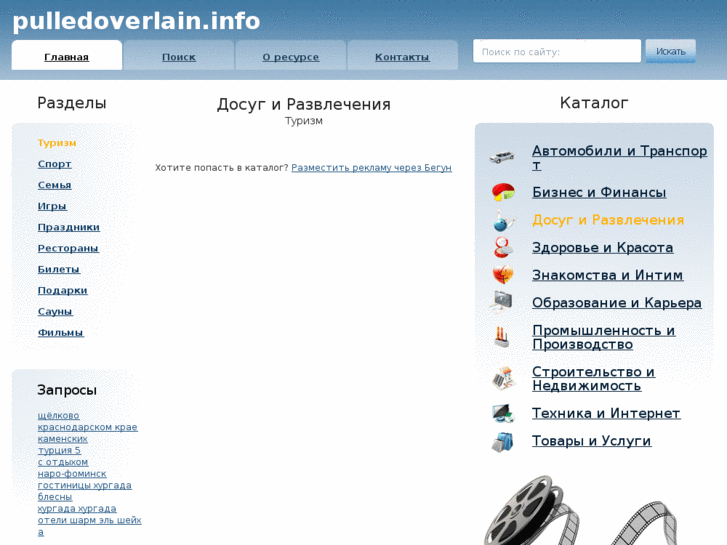The image size is (727, 545).
Task: Open the Спорт section
Action: pyautogui.click(x=55, y=164)
